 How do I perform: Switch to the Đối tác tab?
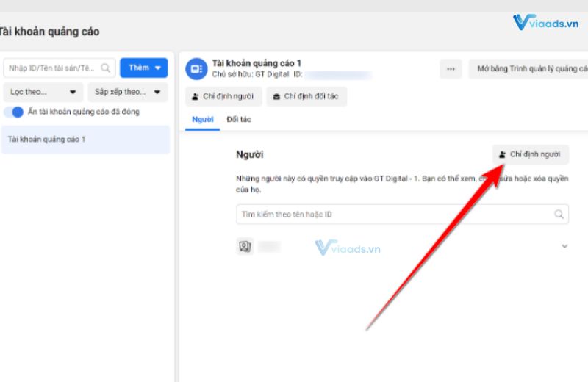click(239, 120)
